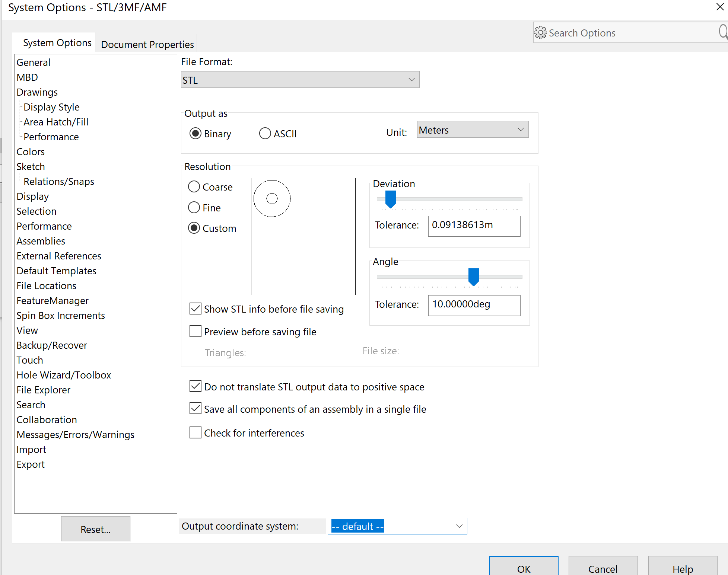Click the Reset button
Screen dimensions: 728x575
(95, 529)
